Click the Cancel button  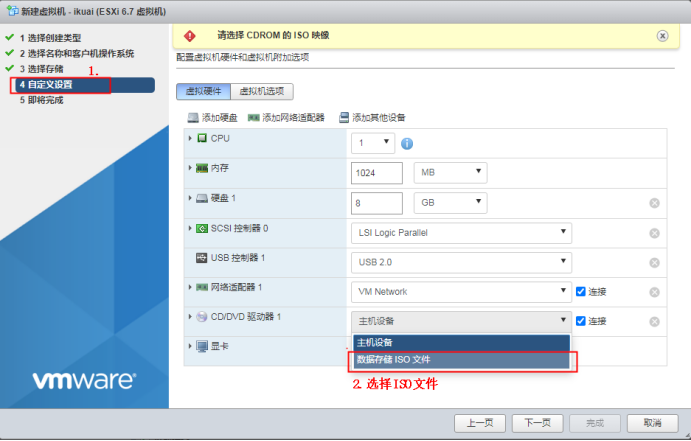tap(653, 421)
